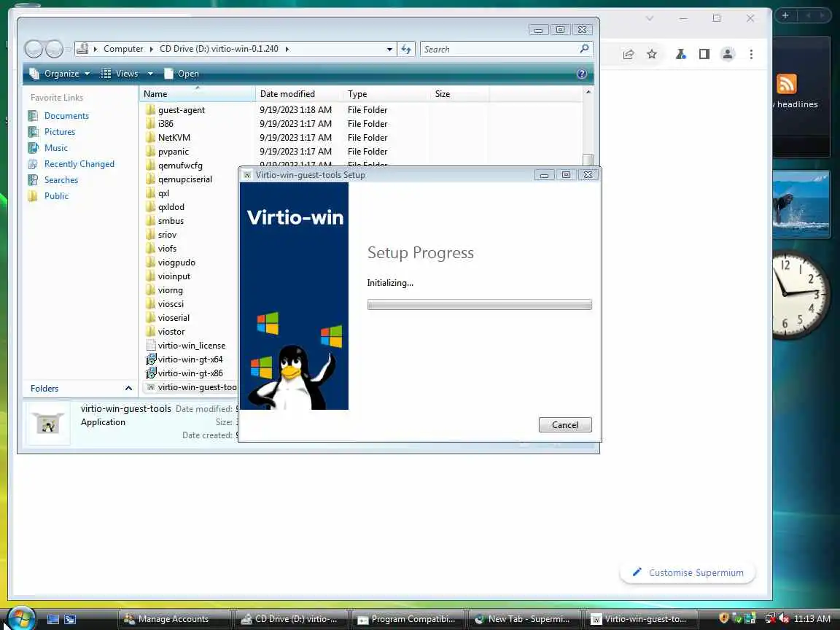Image resolution: width=840 pixels, height=630 pixels.
Task: Click the Open toolbar button
Action: 182,74
